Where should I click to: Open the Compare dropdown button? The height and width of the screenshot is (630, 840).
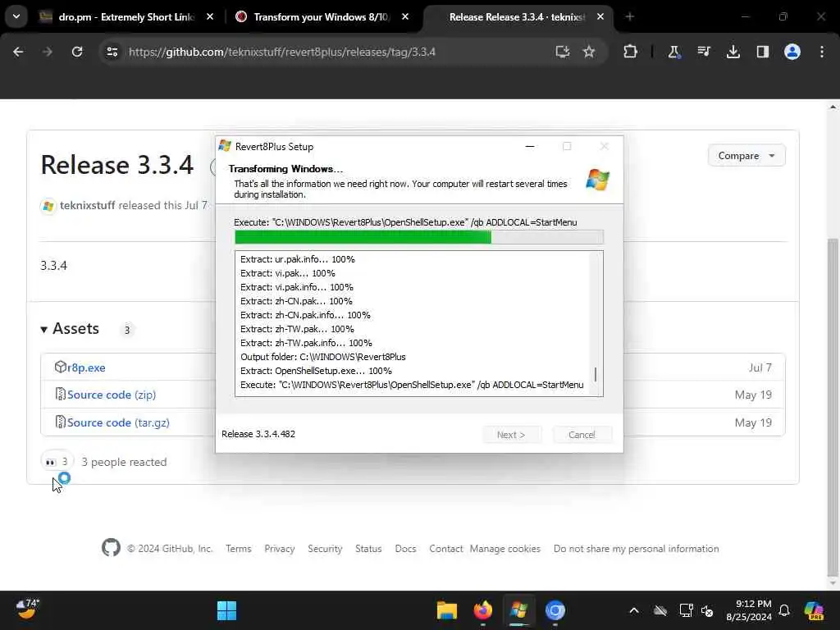coord(746,155)
